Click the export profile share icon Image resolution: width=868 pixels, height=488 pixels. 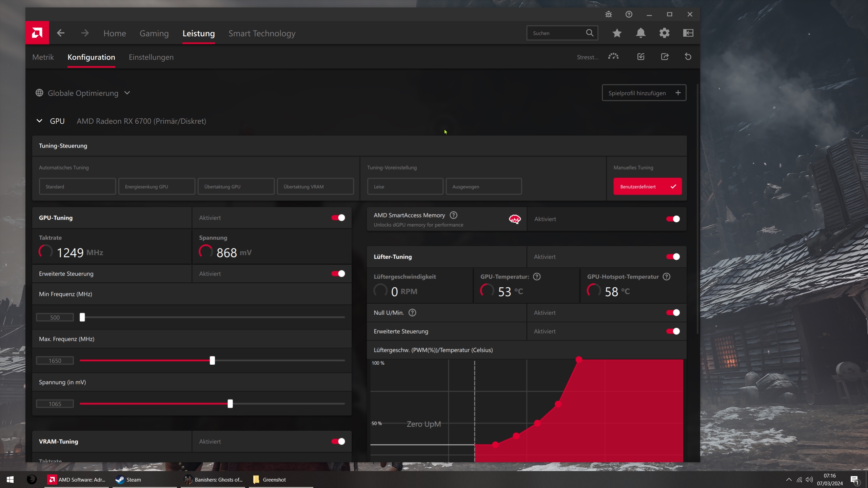(665, 57)
